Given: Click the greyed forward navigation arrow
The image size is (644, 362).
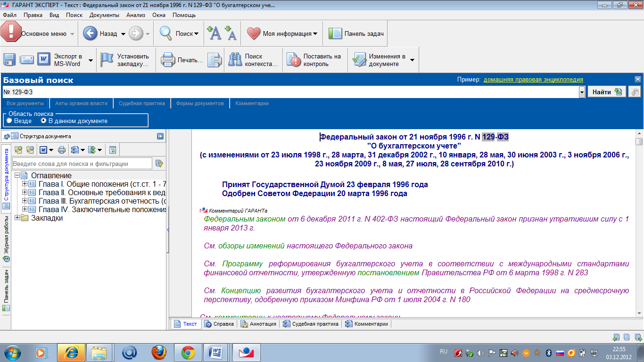Looking at the screenshot, I should click(136, 33).
